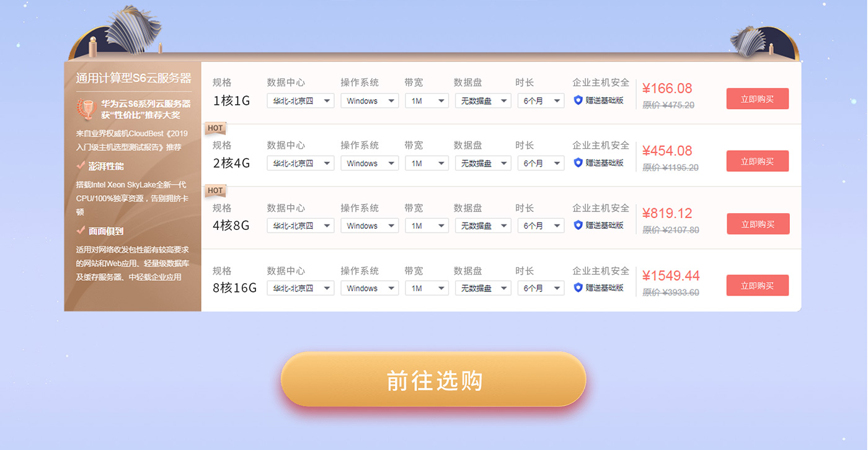The width and height of the screenshot is (868, 450).
Task: Click 企业主机安全 label in 1核1G row
Action: coord(601,82)
